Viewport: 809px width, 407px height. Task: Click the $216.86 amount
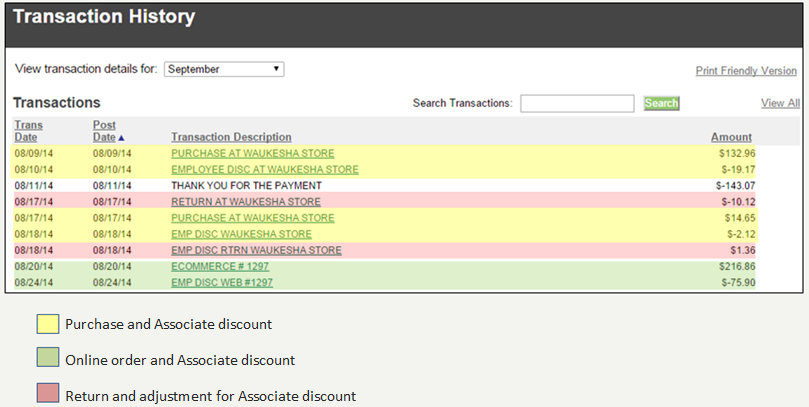[x=737, y=266]
